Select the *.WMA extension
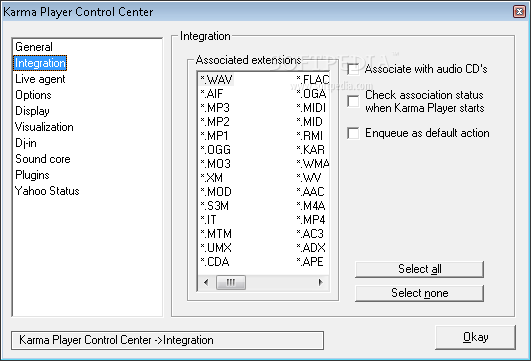The image size is (531, 361). pos(313,164)
